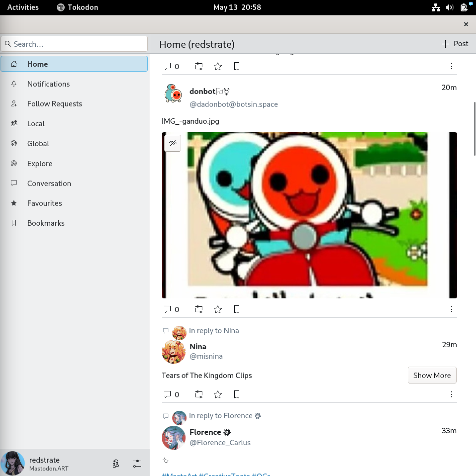Image resolution: width=476 pixels, height=476 pixels.
Task: Open the donbot post overflow menu
Action: (x=451, y=309)
